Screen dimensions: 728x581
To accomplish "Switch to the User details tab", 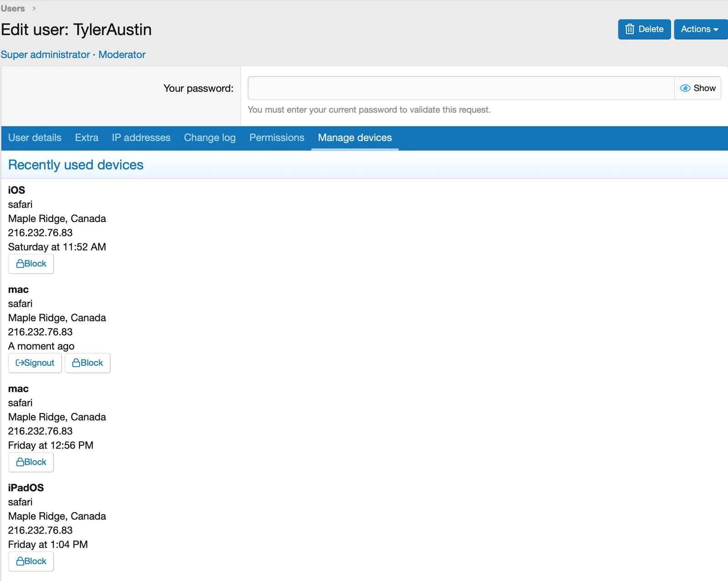I will click(x=35, y=138).
